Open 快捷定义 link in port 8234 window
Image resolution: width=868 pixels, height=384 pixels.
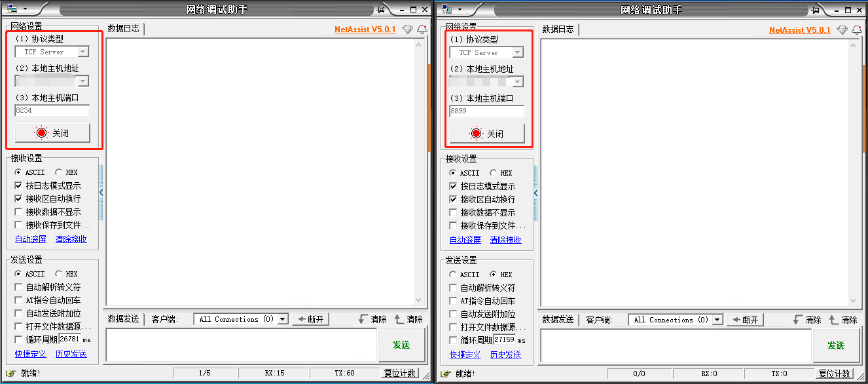point(31,354)
